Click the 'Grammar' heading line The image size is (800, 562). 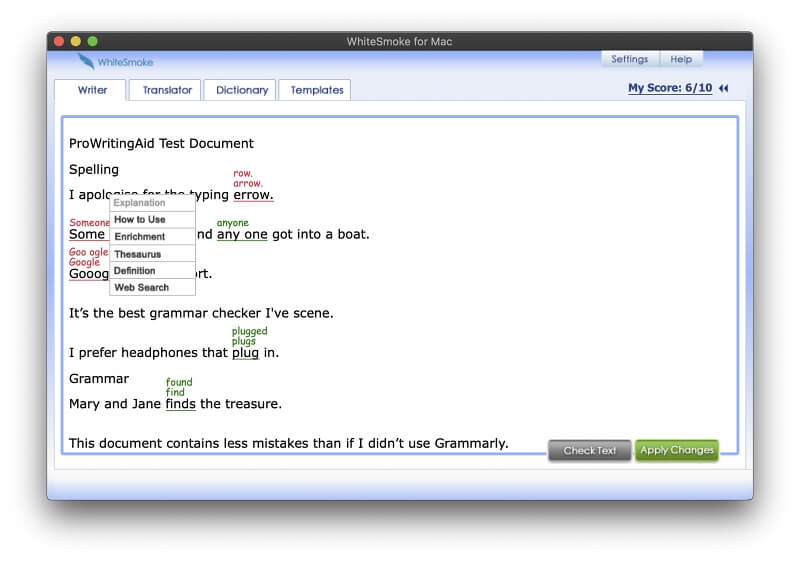point(99,378)
